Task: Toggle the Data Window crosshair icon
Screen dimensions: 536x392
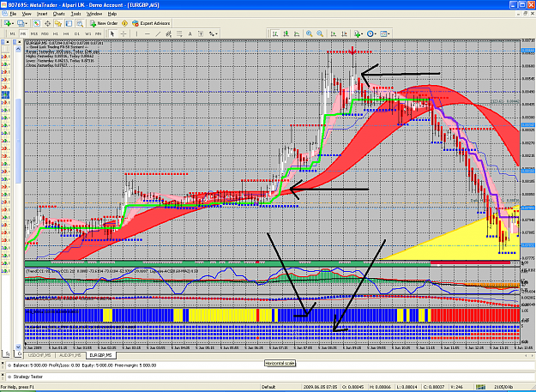Action: pos(47,23)
